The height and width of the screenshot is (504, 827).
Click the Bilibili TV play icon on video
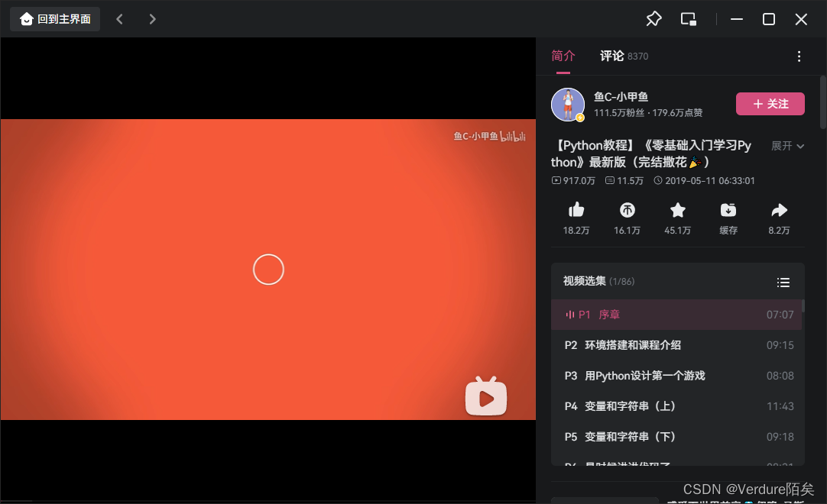pos(486,396)
